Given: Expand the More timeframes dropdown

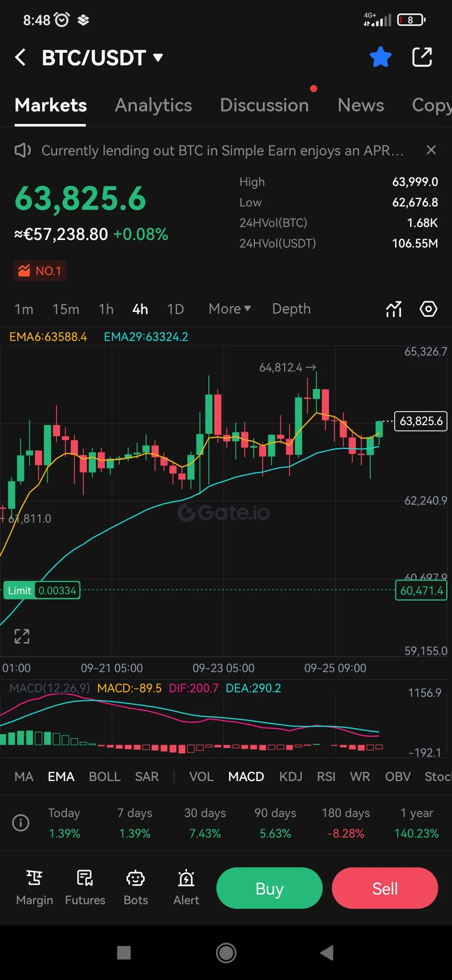Looking at the screenshot, I should [230, 309].
